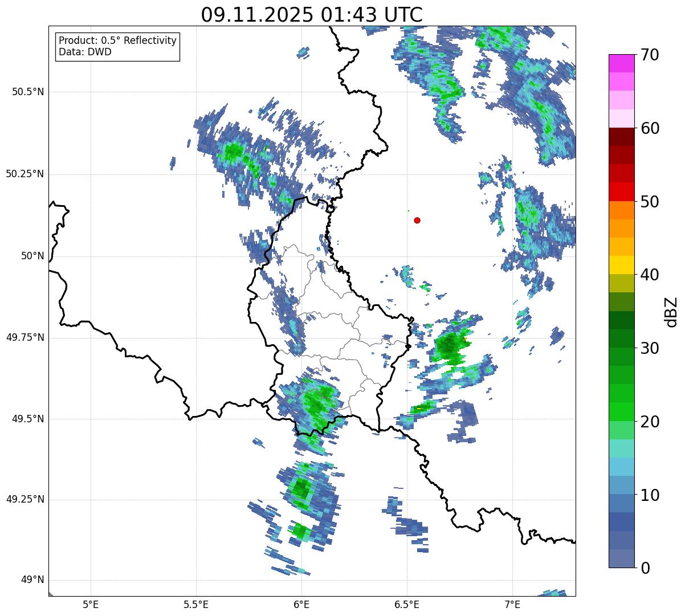
Task: Select the Data: DWD label
Action: (85, 52)
